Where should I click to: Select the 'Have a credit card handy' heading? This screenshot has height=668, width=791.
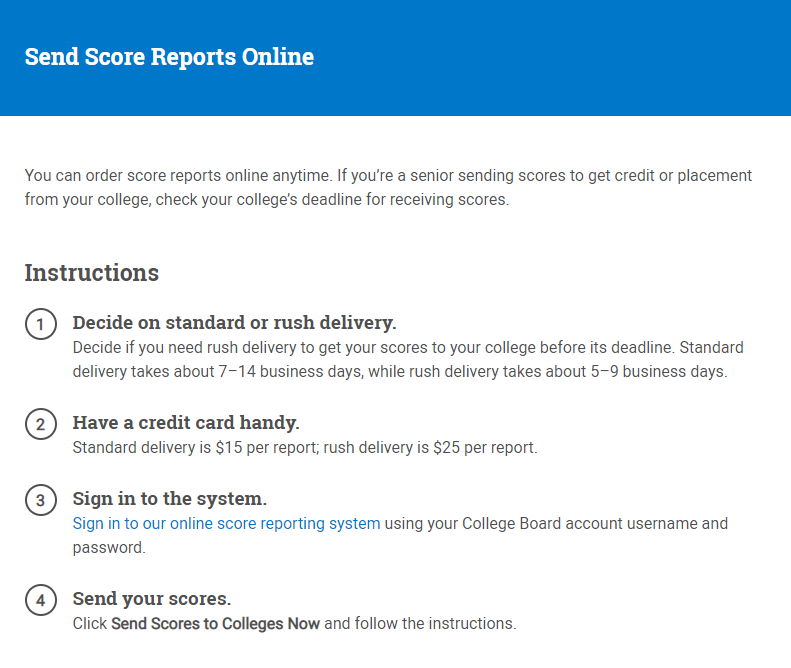tap(186, 423)
